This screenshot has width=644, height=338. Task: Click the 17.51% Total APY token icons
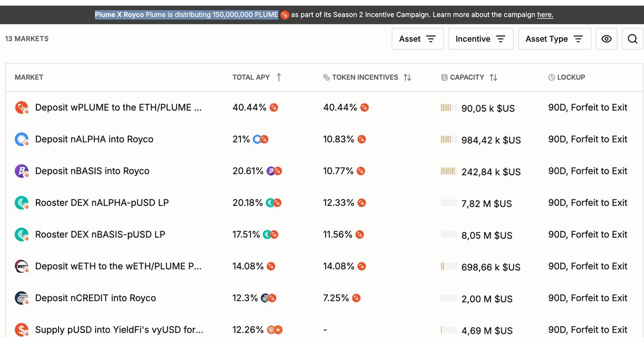coord(270,234)
